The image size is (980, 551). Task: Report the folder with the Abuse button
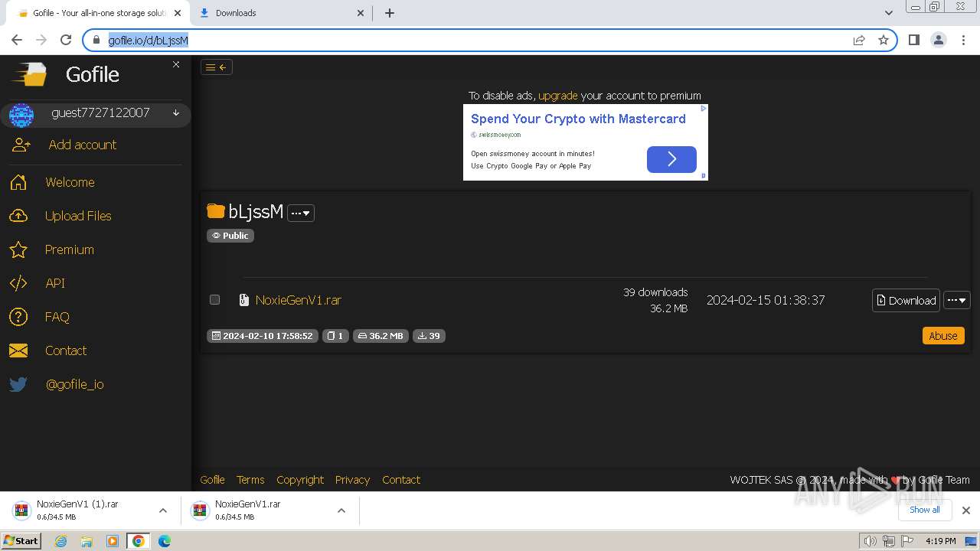click(943, 336)
